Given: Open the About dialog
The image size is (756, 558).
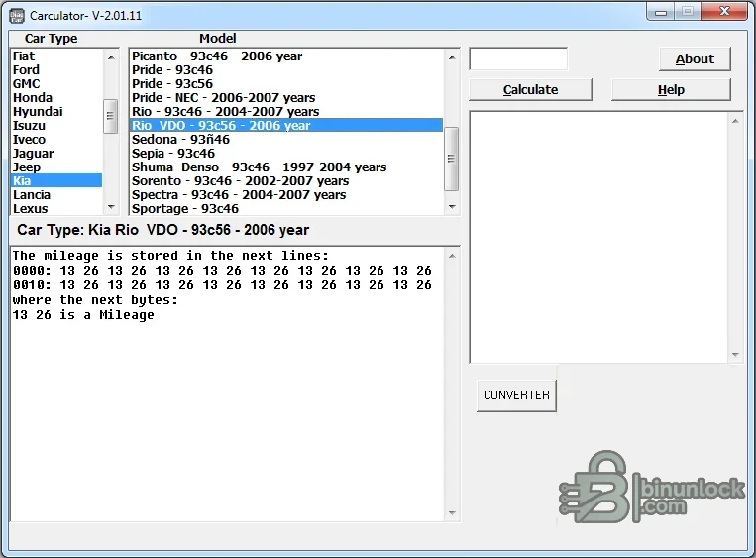Looking at the screenshot, I should point(695,58).
